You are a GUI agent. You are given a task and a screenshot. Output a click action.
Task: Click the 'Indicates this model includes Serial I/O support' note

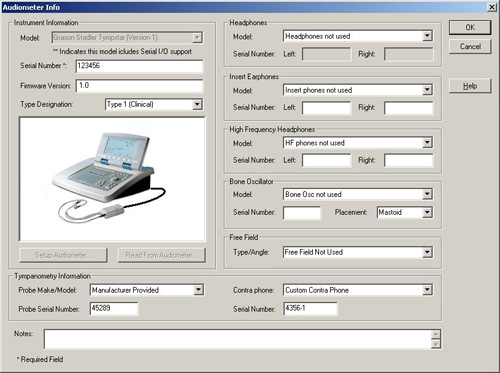(122, 52)
